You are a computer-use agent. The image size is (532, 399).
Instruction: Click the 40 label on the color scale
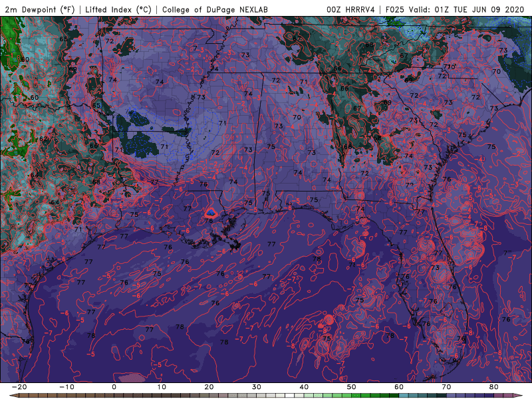coord(304,387)
